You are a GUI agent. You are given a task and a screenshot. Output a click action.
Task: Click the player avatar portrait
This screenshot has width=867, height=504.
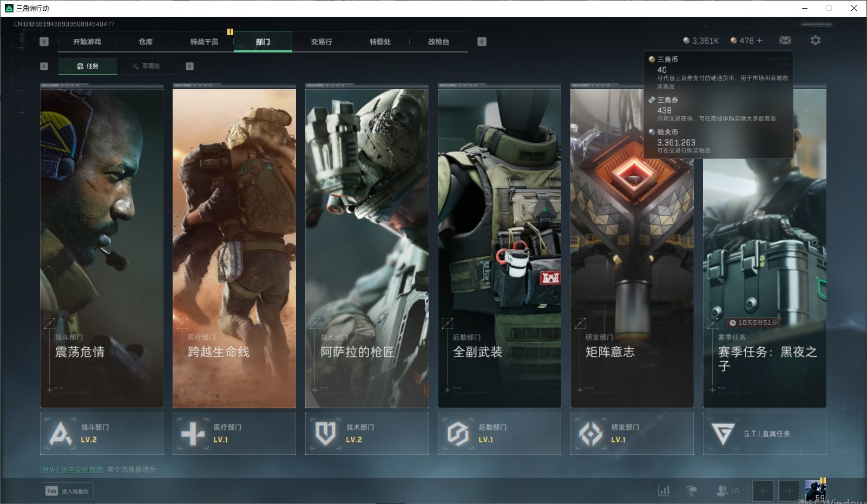pyautogui.click(x=816, y=490)
